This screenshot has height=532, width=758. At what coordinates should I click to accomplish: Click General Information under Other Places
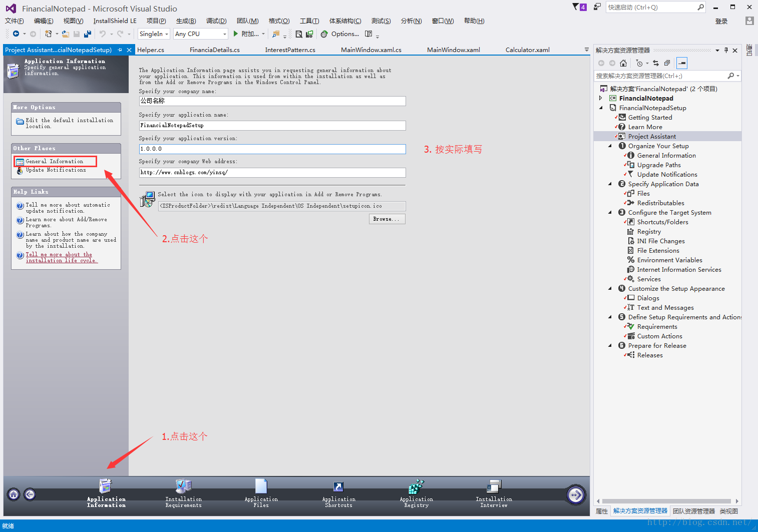pyautogui.click(x=54, y=161)
